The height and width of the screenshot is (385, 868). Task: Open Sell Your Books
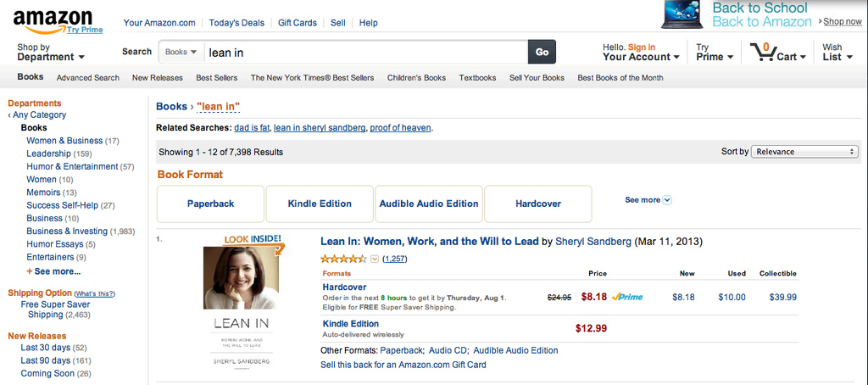tap(537, 77)
